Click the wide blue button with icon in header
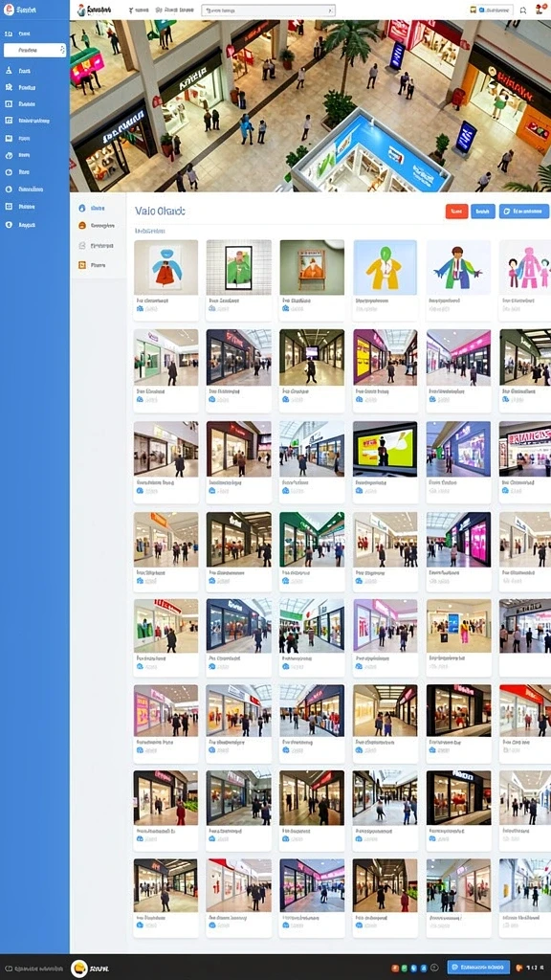Image resolution: width=551 pixels, height=980 pixels. (x=524, y=212)
